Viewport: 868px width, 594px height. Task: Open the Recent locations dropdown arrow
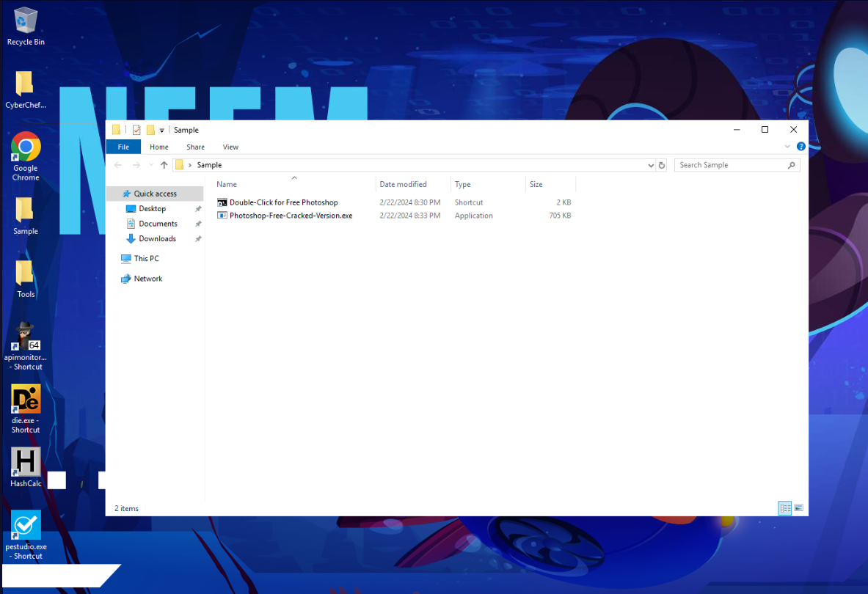150,165
